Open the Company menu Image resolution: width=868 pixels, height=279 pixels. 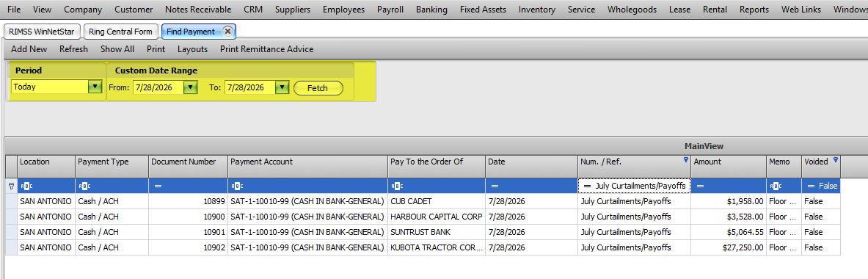click(83, 10)
